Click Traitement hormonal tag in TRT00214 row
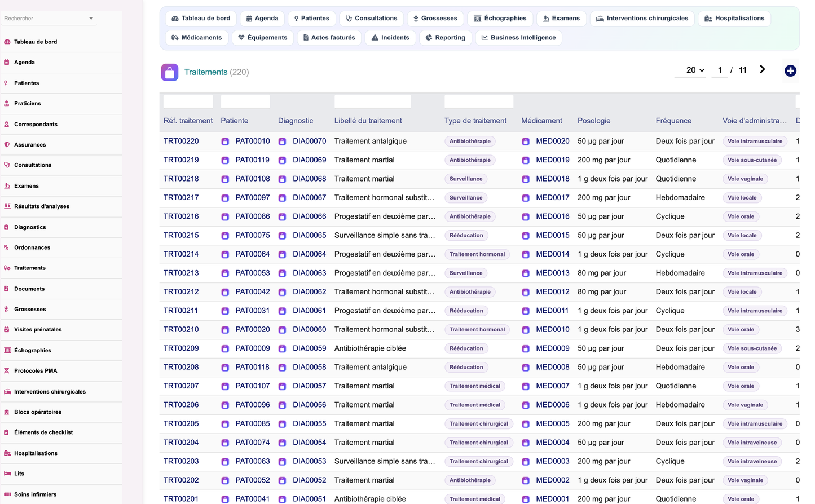Screen dimensions: 815x504 pyautogui.click(x=477, y=254)
